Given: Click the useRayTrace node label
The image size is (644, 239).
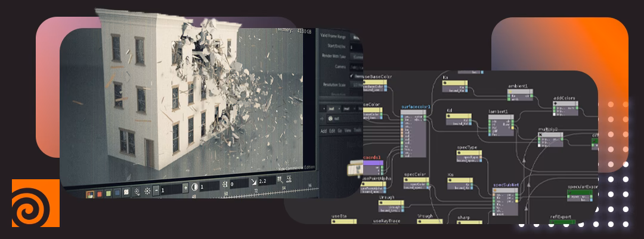Looking at the screenshot, I should [x=386, y=221].
